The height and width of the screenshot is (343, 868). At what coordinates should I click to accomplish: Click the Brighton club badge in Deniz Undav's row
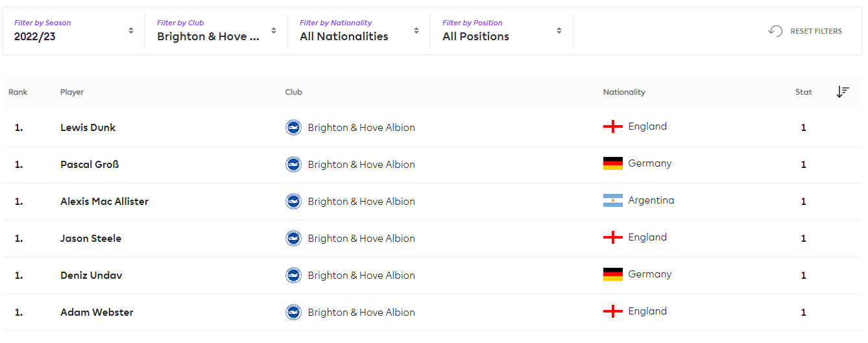[293, 275]
